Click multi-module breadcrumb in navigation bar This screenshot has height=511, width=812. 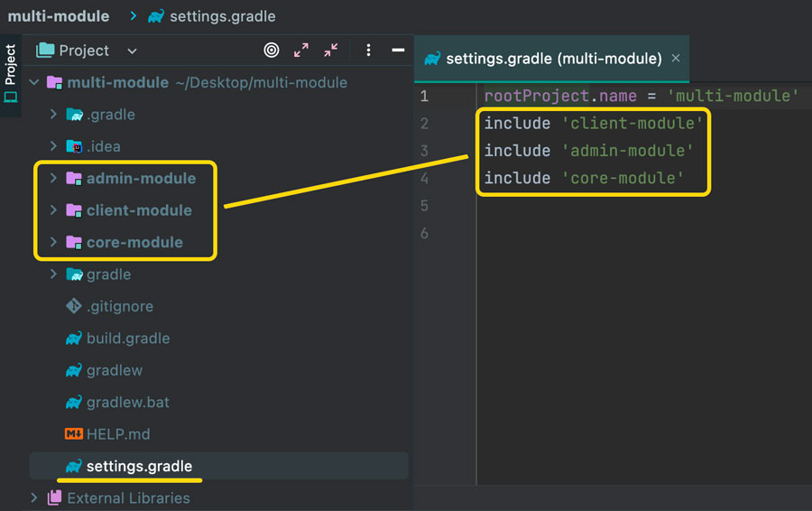pyautogui.click(x=59, y=16)
